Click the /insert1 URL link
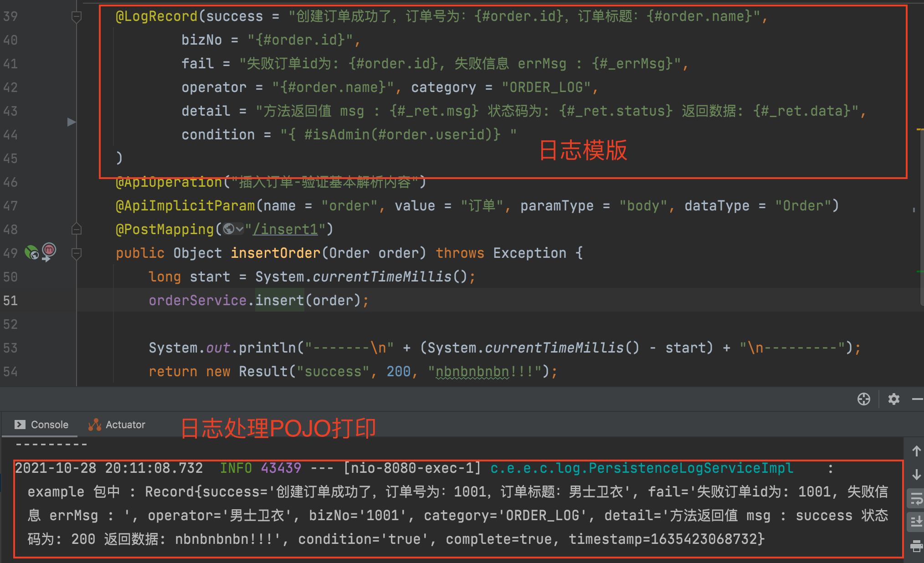Image resolution: width=924 pixels, height=563 pixels. click(x=285, y=229)
